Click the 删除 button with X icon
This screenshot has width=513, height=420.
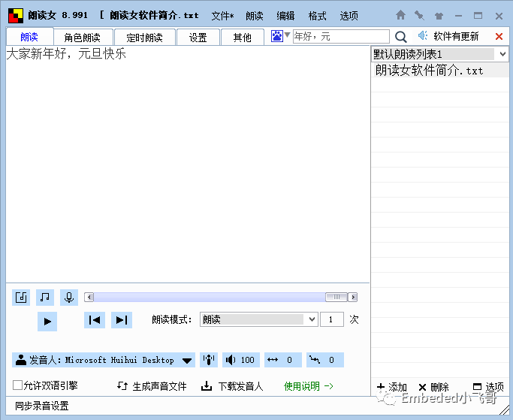coord(434,387)
